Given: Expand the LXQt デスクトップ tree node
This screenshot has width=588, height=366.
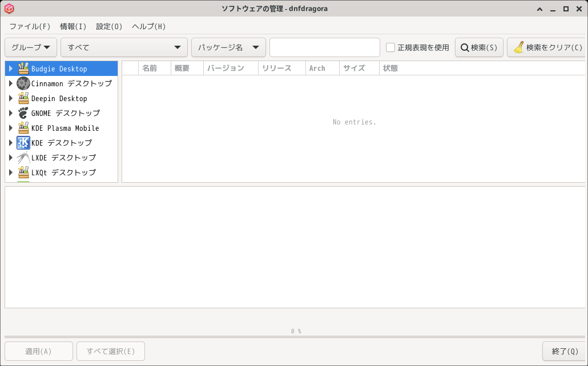Looking at the screenshot, I should [11, 172].
